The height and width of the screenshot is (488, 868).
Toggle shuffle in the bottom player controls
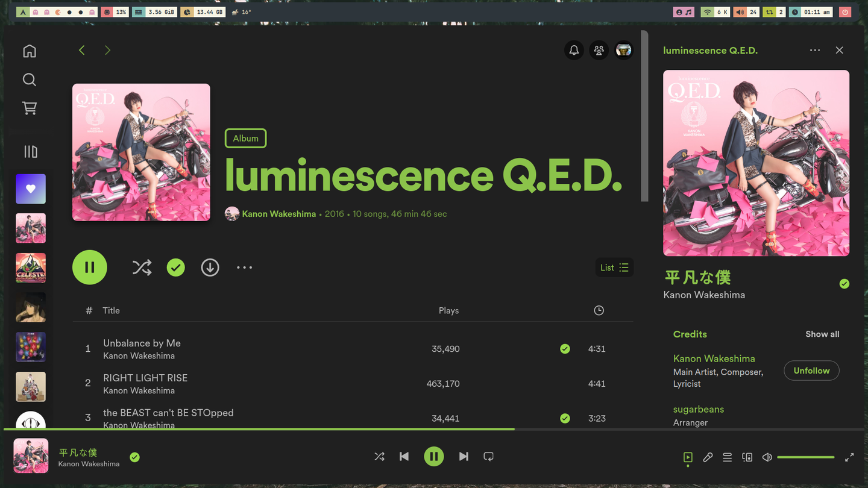point(379,457)
